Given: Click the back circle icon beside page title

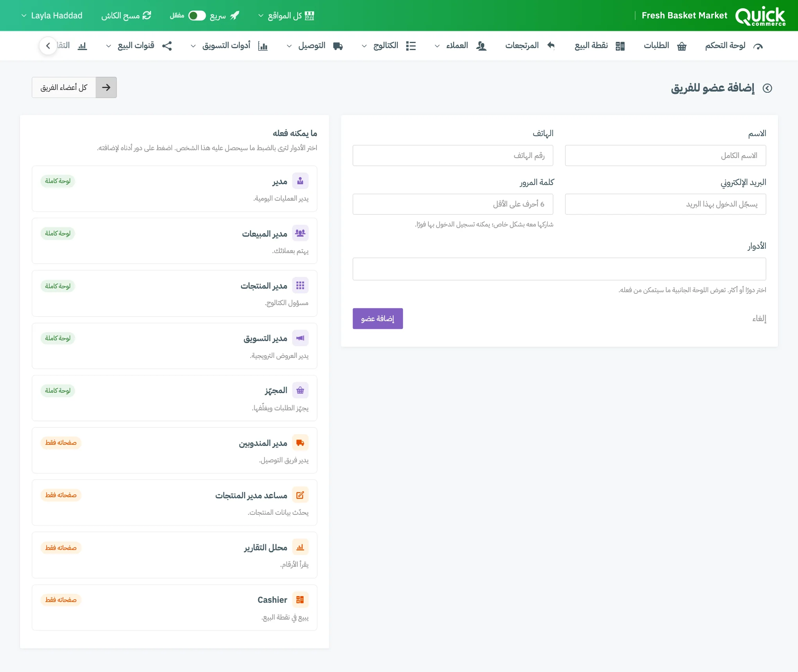Looking at the screenshot, I should coord(767,88).
